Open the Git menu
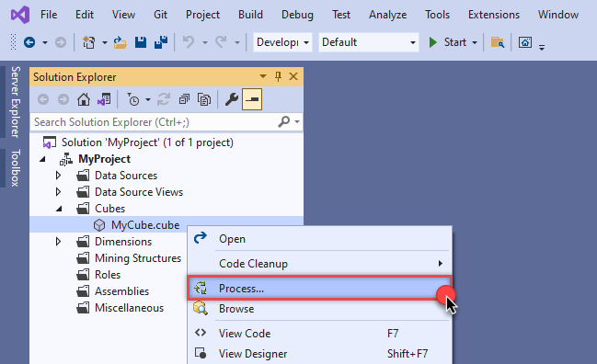597x364 pixels. click(x=160, y=15)
